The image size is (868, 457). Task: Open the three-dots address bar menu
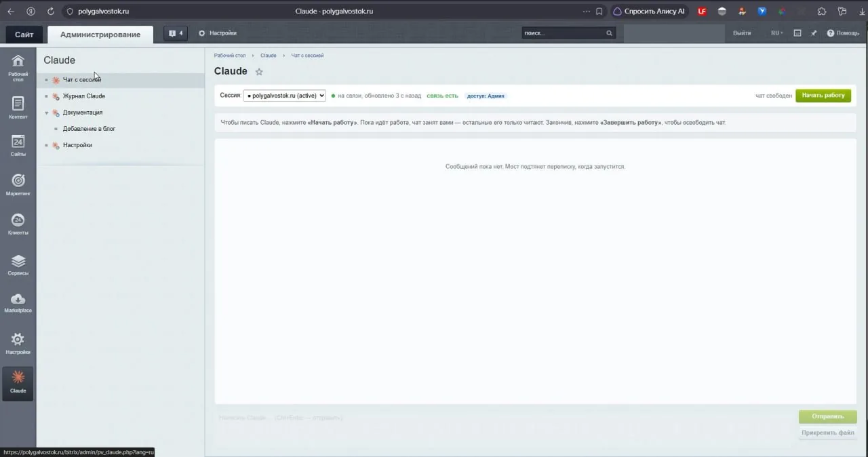586,11
